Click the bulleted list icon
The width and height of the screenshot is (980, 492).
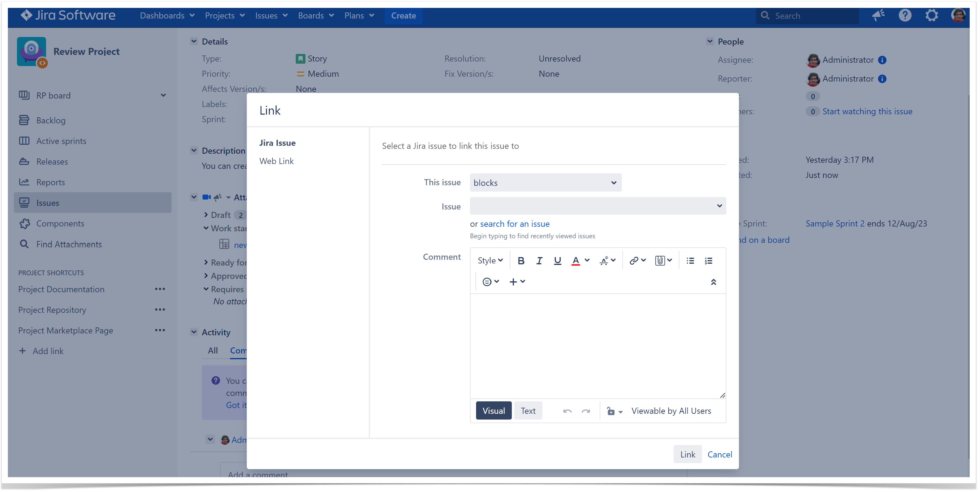[690, 261]
